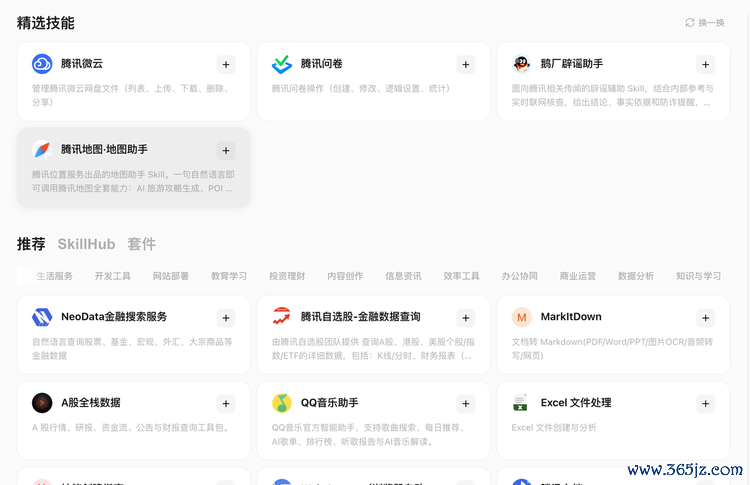750x485 pixels.
Task: Add NeoData金融搜索服务 with plus button
Action: coord(226,318)
